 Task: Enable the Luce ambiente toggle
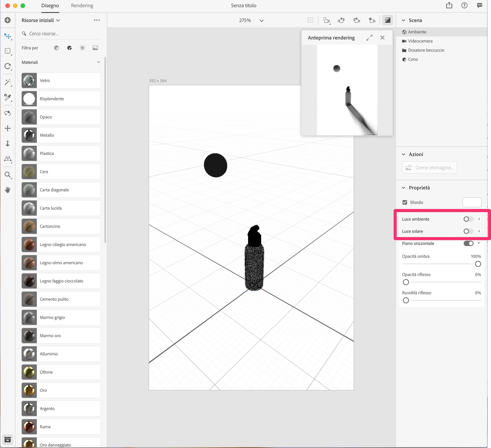click(x=468, y=219)
